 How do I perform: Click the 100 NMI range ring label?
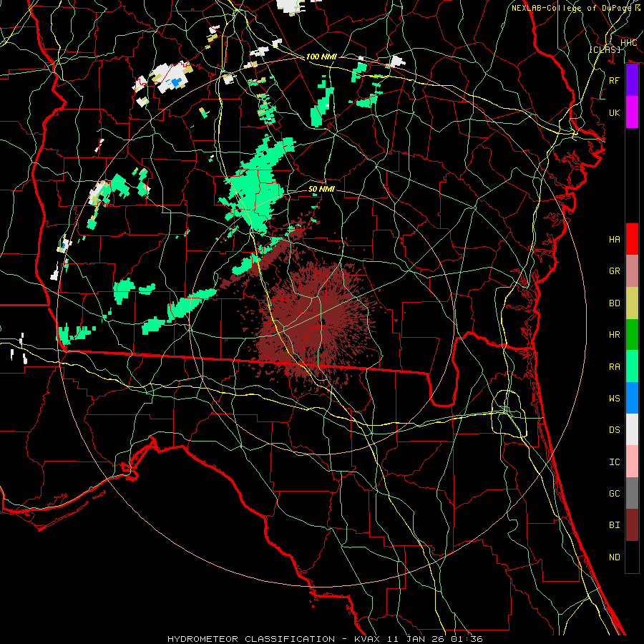321,57
